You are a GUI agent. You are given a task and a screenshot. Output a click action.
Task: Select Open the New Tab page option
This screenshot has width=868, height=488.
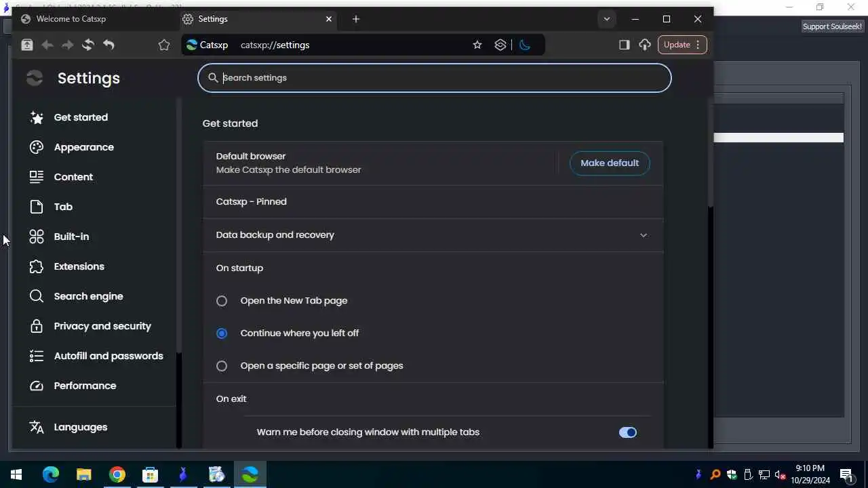click(222, 301)
